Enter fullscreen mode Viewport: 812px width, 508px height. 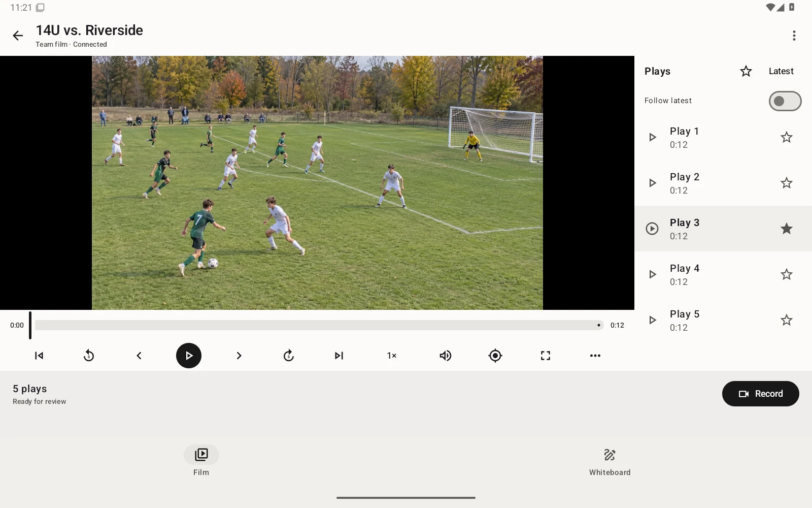click(x=546, y=356)
